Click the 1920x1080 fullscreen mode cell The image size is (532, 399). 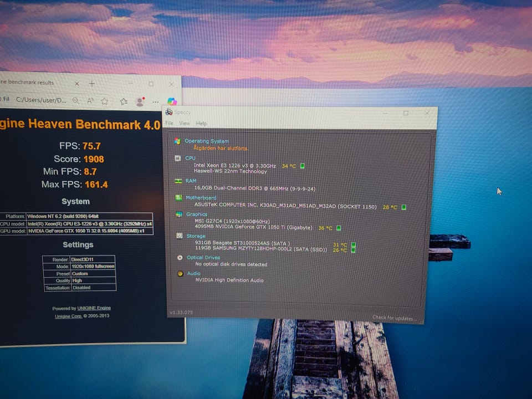point(93,267)
